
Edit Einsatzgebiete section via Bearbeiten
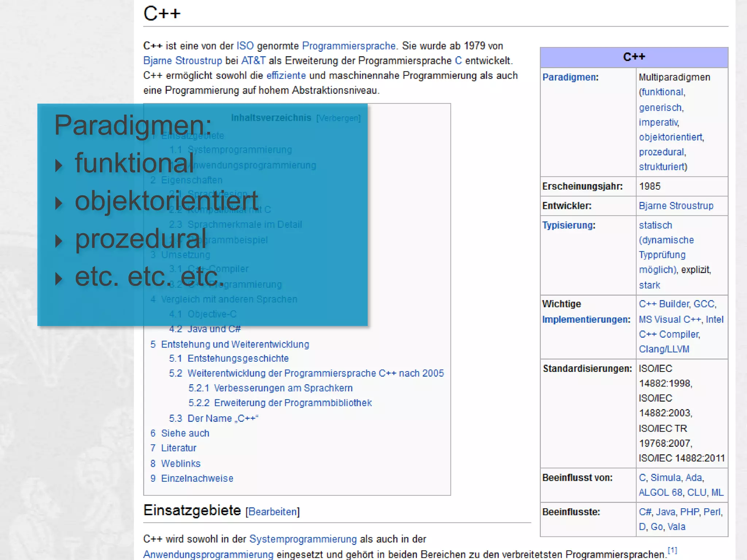[x=272, y=512]
